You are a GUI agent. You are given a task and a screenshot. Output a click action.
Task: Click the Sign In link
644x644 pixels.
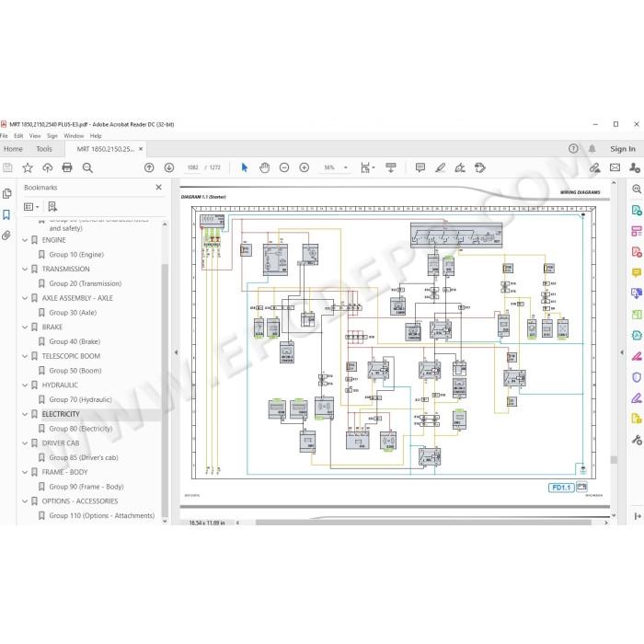click(x=623, y=149)
